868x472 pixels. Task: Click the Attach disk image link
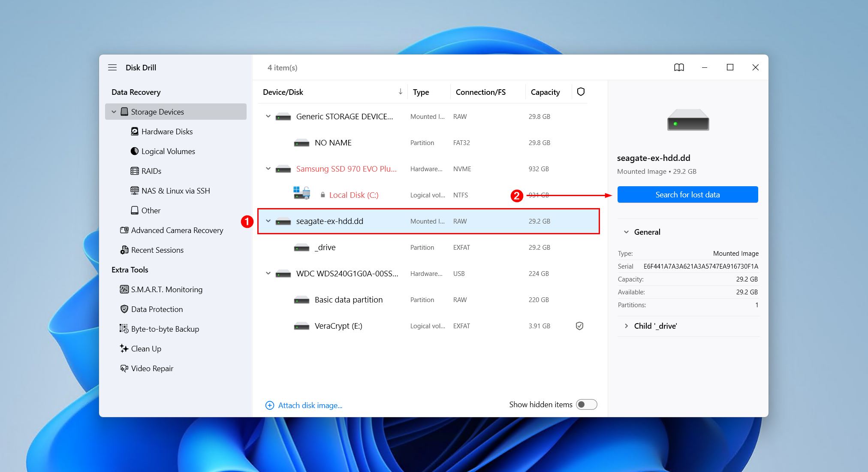pos(310,405)
